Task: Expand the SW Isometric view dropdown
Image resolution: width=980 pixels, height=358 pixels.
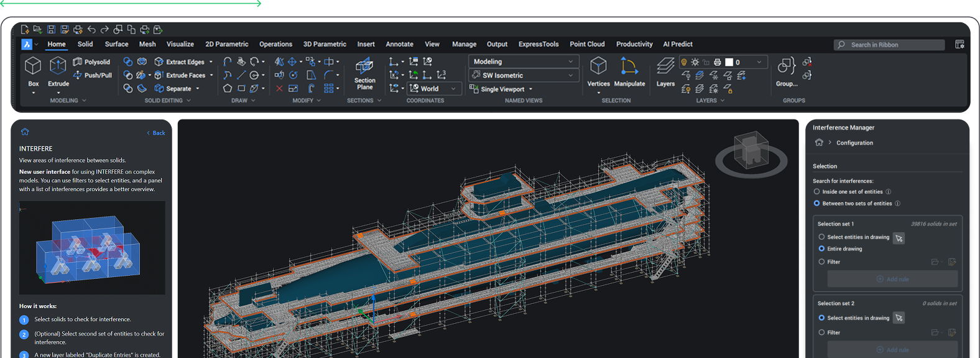Action: point(523,75)
